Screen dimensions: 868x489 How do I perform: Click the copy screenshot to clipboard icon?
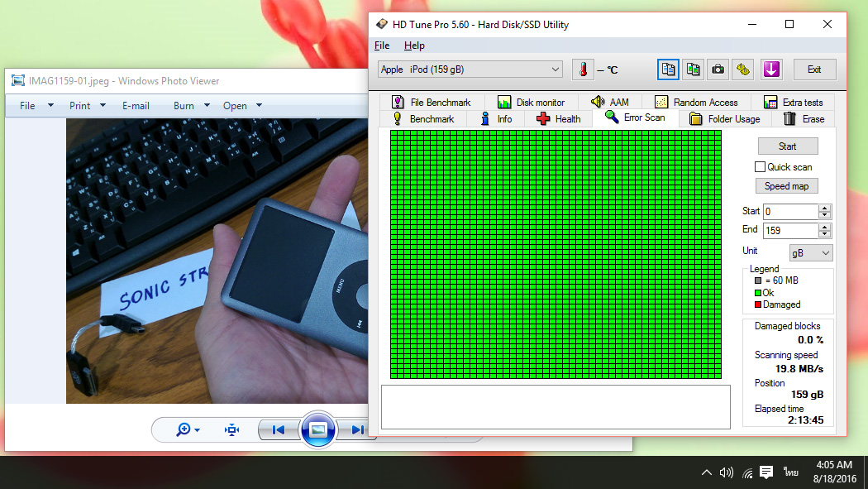pos(694,70)
